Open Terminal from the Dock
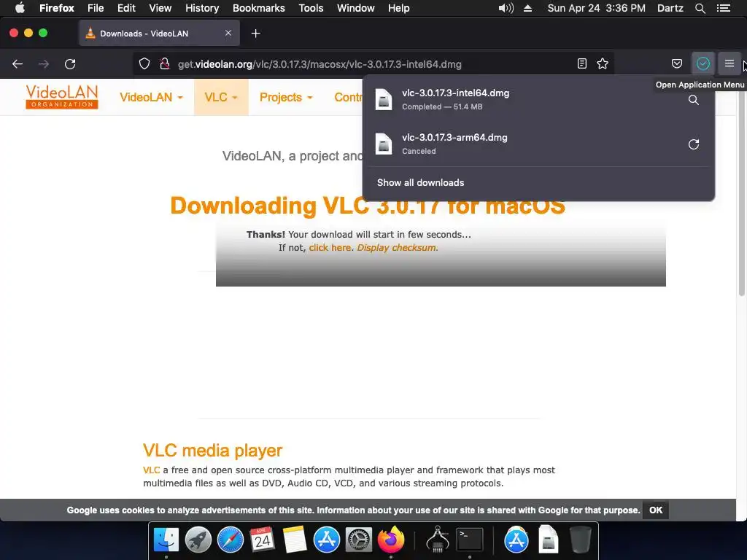Viewport: 747px width, 560px height. [470, 540]
